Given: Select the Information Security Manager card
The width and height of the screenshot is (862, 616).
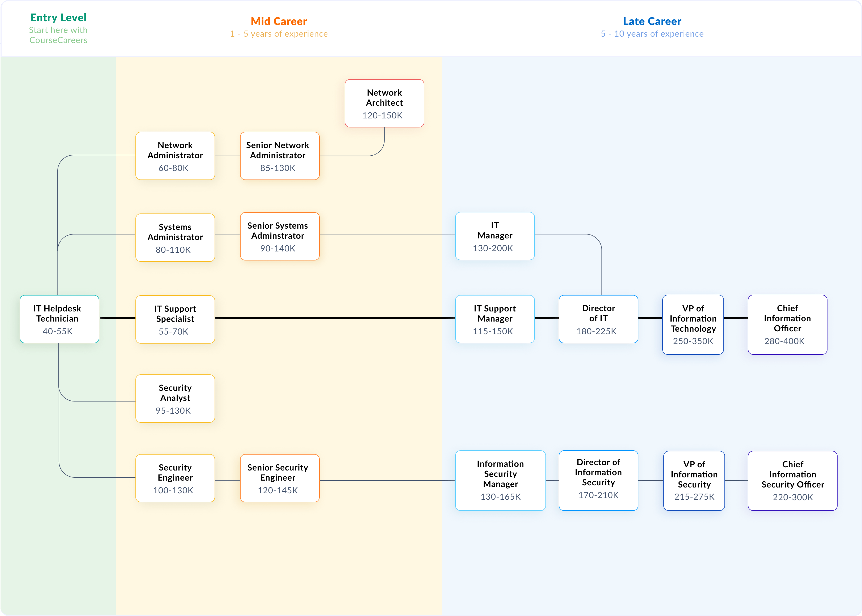Looking at the screenshot, I should (x=500, y=481).
